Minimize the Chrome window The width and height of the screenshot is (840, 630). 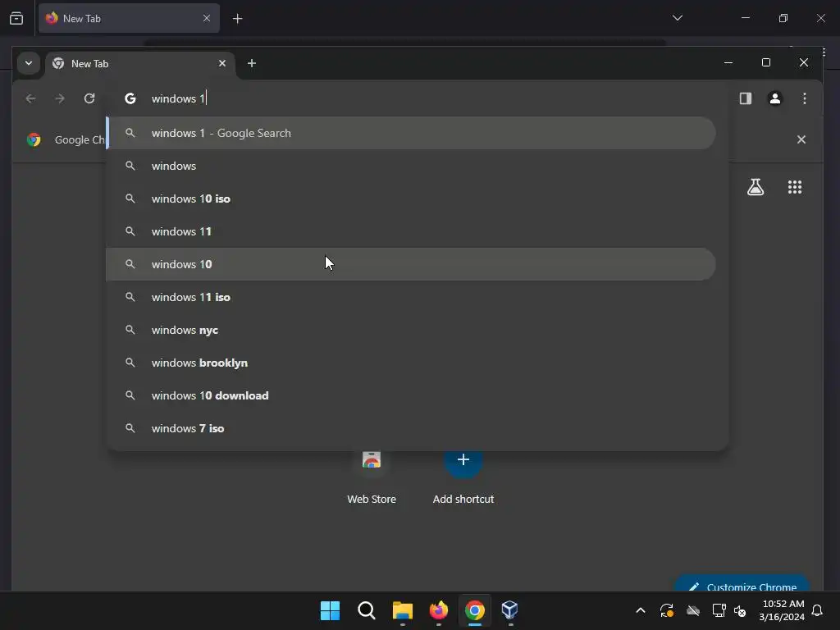point(728,62)
